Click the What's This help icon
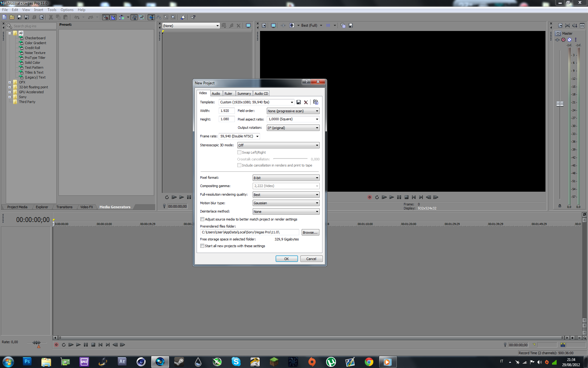 [193, 17]
